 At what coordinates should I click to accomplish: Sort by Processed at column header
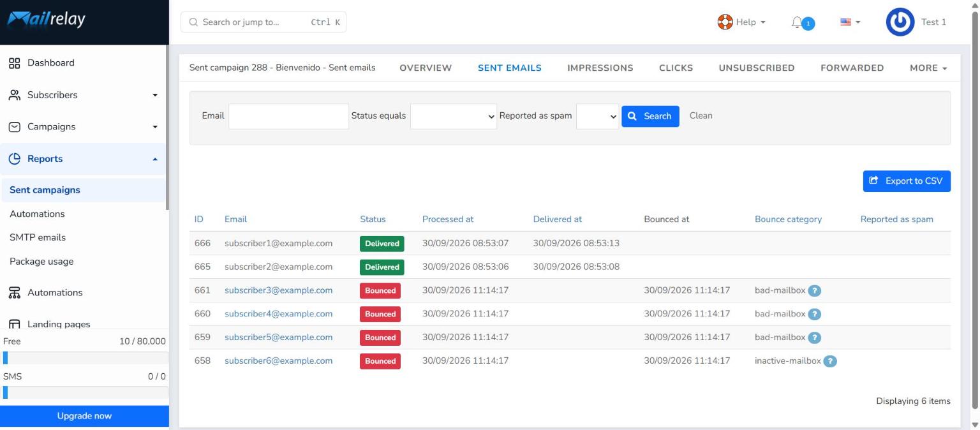tap(448, 219)
